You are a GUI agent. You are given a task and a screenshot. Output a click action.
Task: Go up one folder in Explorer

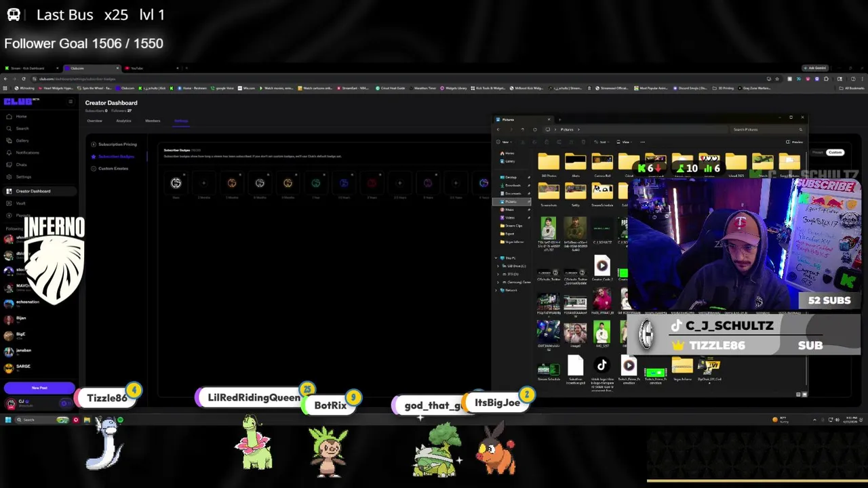522,129
